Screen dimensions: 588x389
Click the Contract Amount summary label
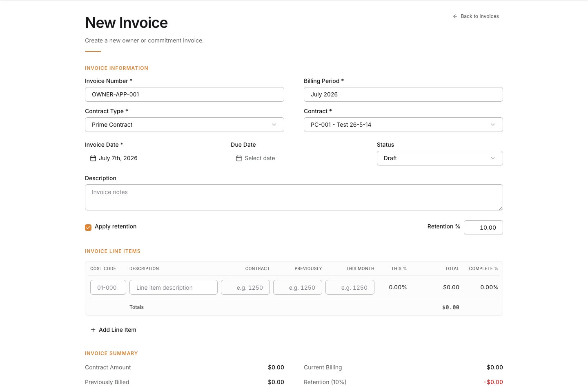[108, 367]
